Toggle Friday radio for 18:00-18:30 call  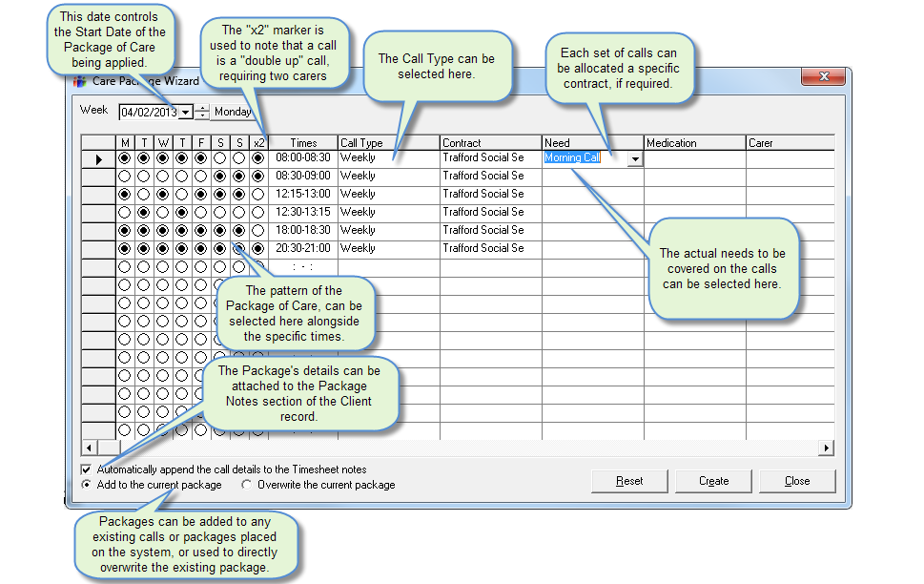201,231
